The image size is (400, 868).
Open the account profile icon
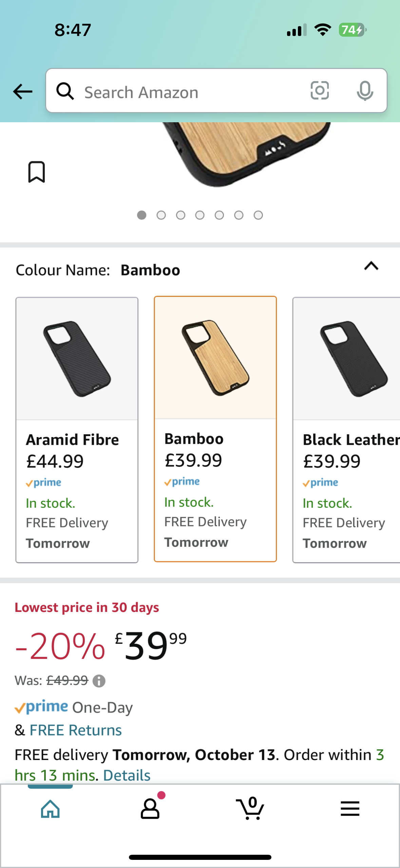coord(150,809)
